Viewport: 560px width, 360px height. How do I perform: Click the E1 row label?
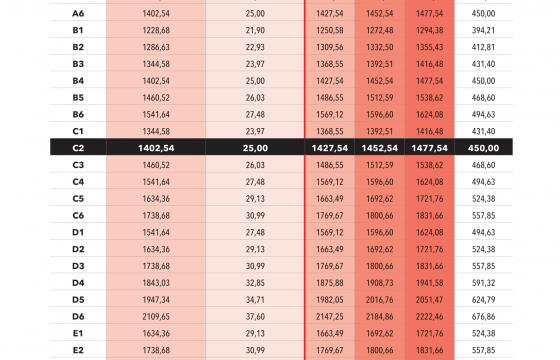(78, 333)
